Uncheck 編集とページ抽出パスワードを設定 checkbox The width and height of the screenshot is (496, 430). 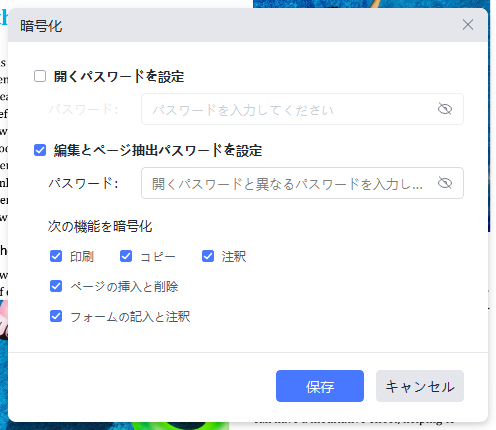[40, 150]
